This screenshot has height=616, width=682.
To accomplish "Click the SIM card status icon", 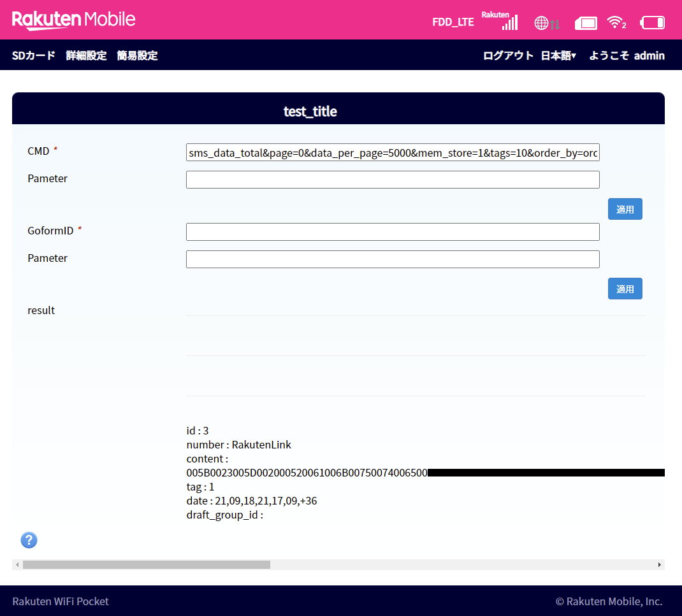I will coord(586,23).
